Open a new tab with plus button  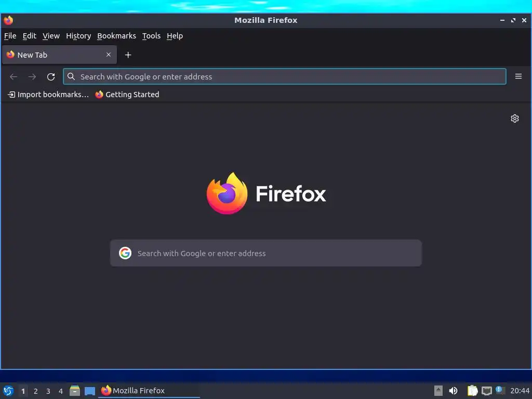(x=128, y=55)
